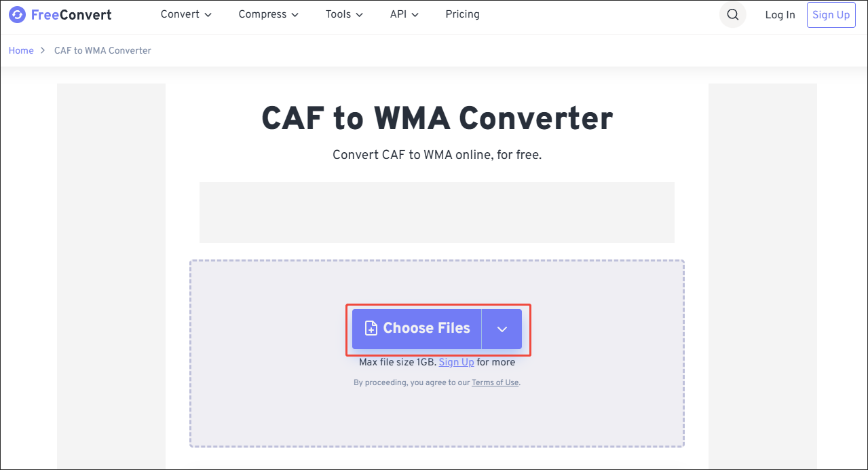The image size is (868, 470).
Task: Open the Convert menu
Action: [179, 14]
